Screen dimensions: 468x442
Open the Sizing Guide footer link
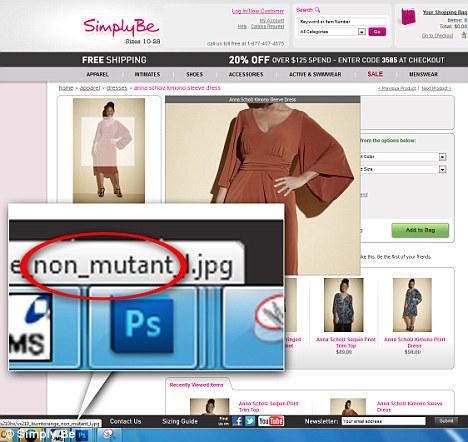(180, 421)
